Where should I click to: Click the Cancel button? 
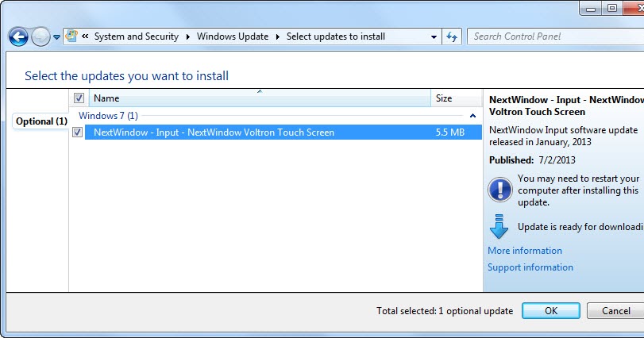point(615,311)
